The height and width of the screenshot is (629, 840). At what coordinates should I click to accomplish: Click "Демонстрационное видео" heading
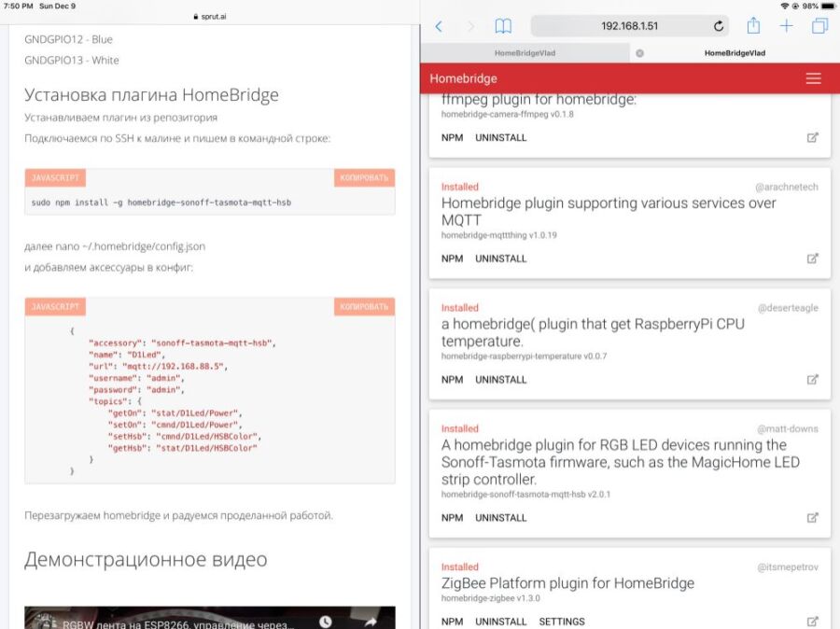(146, 559)
